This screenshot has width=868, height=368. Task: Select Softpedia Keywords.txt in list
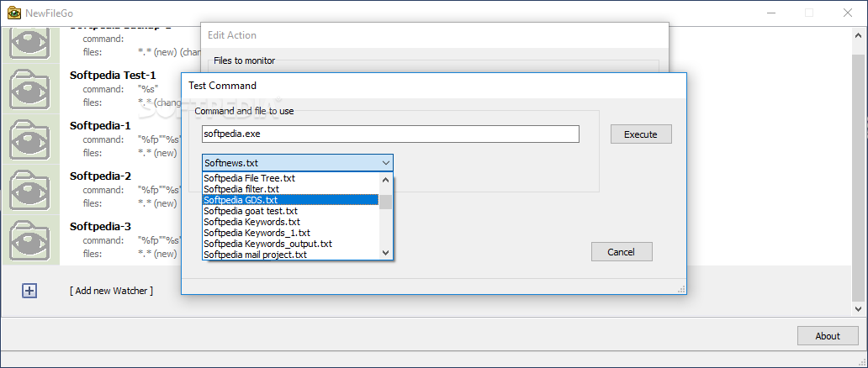point(291,222)
